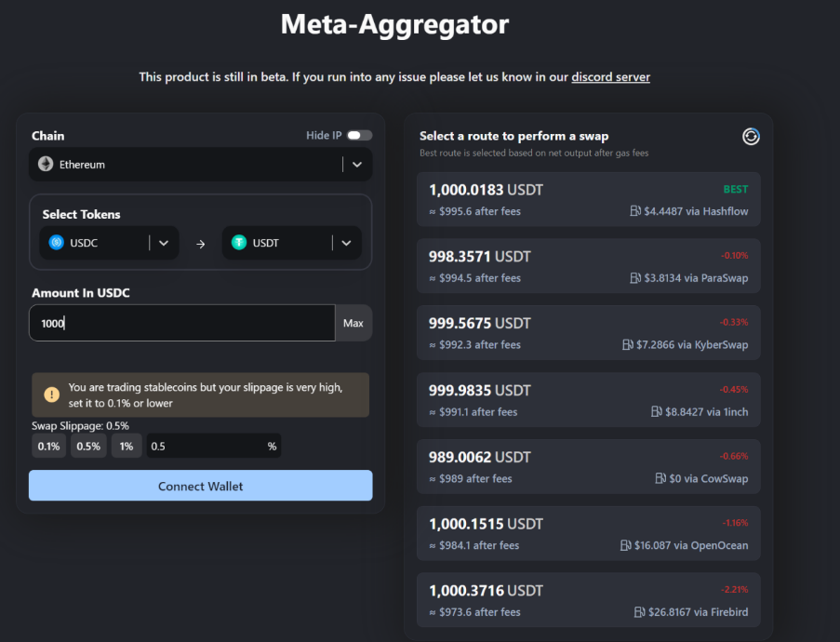Click the Connect Wallet button

click(x=200, y=486)
